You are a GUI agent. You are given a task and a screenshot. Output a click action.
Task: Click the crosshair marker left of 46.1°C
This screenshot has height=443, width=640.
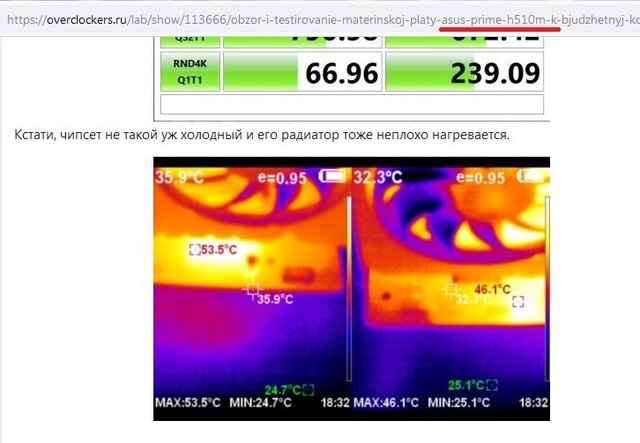pos(451,289)
